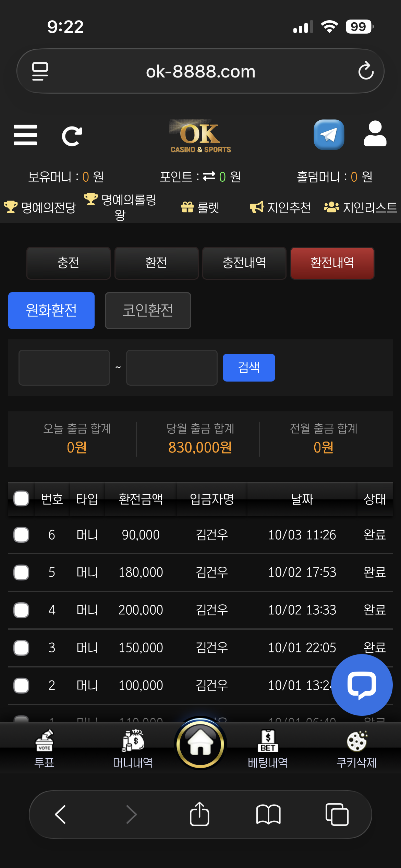This screenshot has width=401, height=868.
Task: Go to home via the gold house icon
Action: [x=200, y=744]
